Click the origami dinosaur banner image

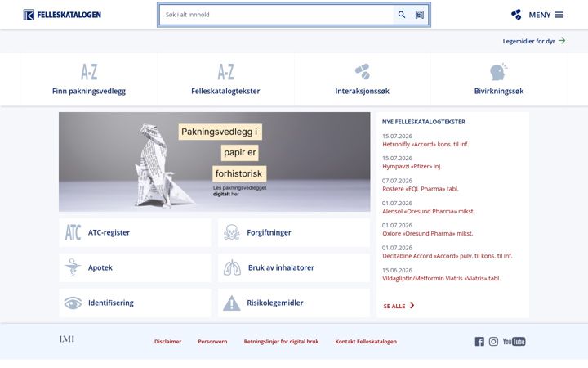[215, 161]
